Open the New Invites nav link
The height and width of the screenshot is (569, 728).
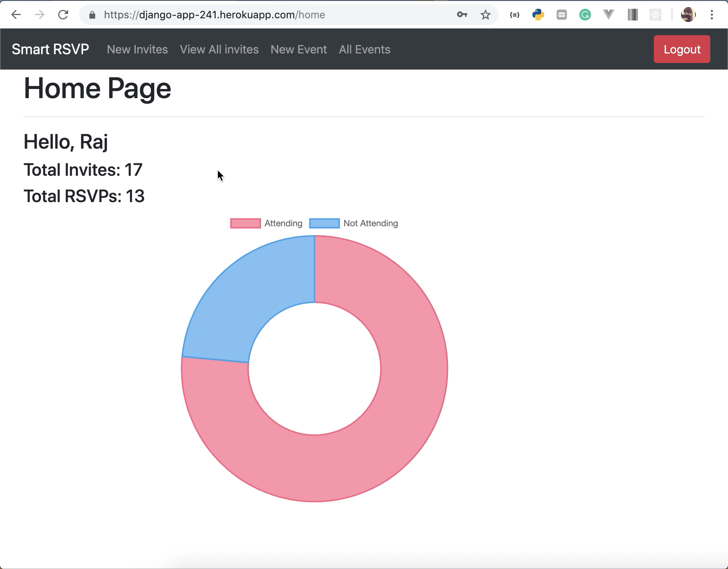[137, 49]
